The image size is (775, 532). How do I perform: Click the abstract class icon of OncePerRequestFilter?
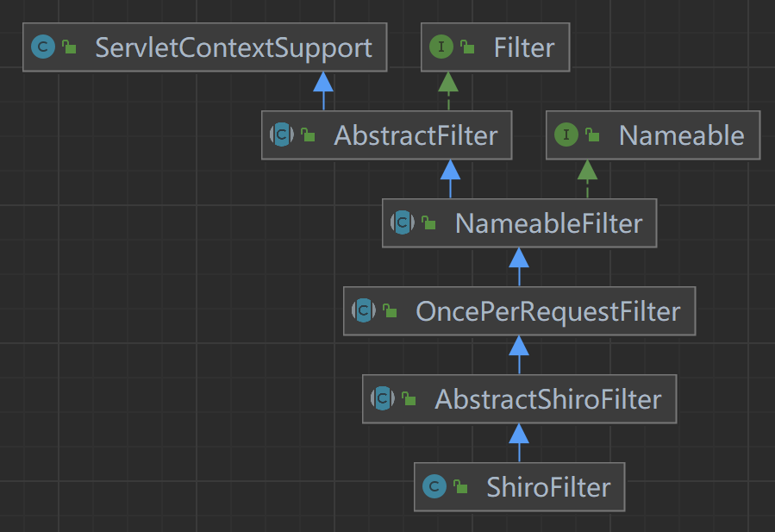pyautogui.click(x=364, y=311)
